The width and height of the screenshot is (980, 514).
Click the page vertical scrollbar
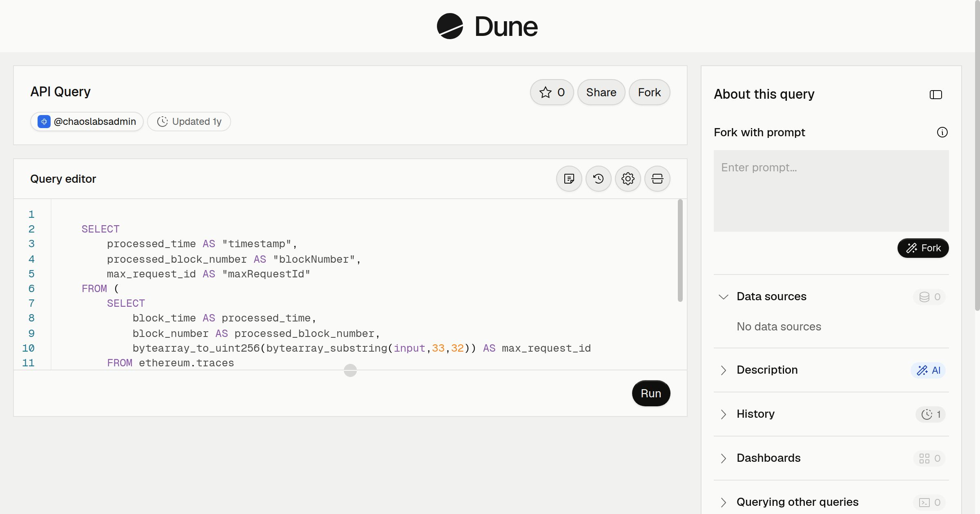(977, 155)
